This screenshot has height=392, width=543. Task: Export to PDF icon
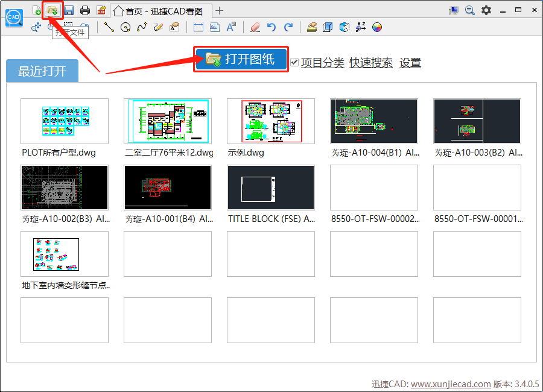101,10
